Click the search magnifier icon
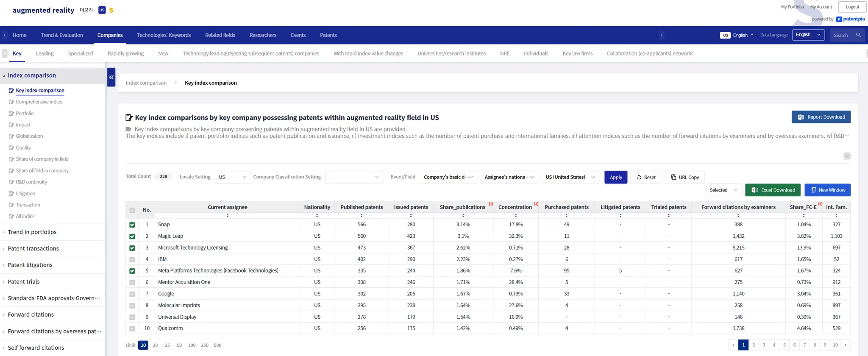The width and height of the screenshot is (868, 356). coord(858,35)
